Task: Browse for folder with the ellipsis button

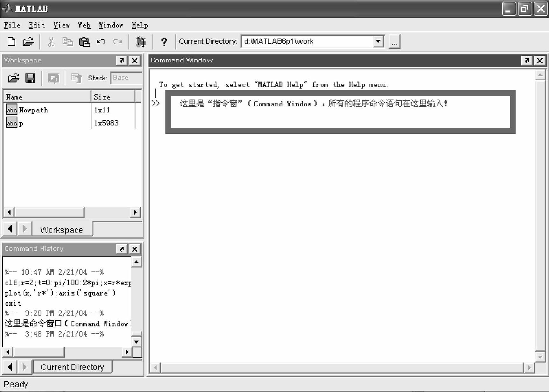Action: tap(394, 42)
